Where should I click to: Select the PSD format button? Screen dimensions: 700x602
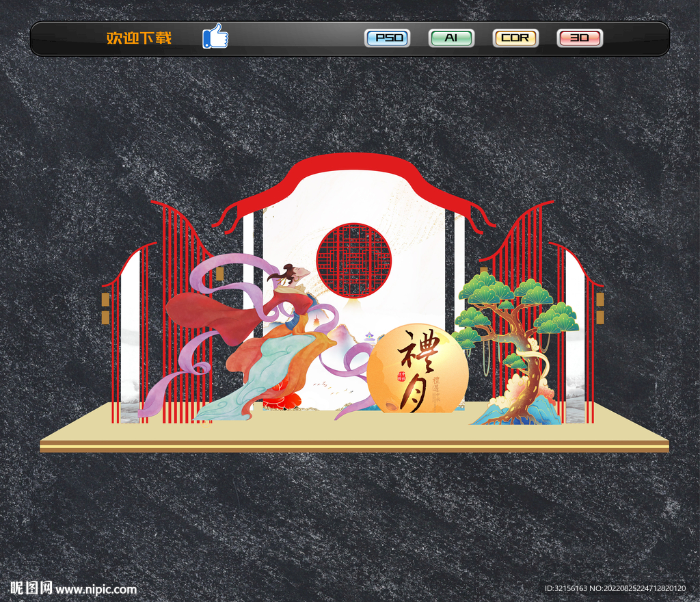click(x=388, y=38)
